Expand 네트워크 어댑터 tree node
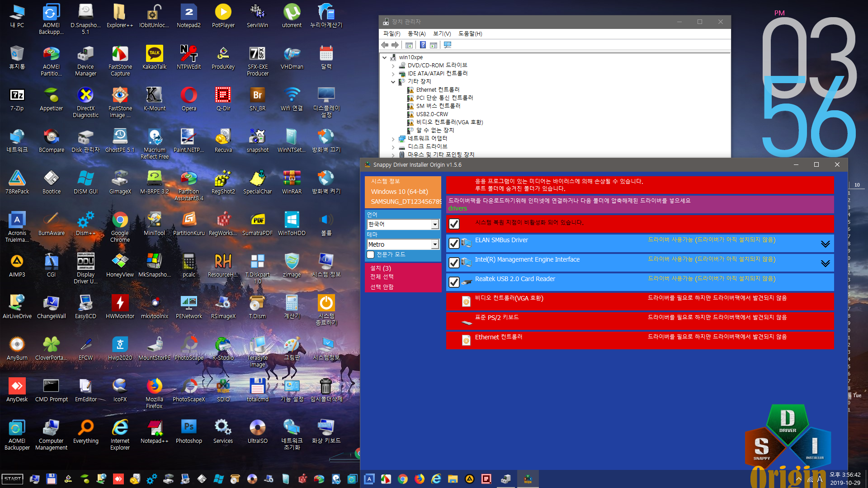Viewport: 868px width, 488px height. pyautogui.click(x=393, y=139)
